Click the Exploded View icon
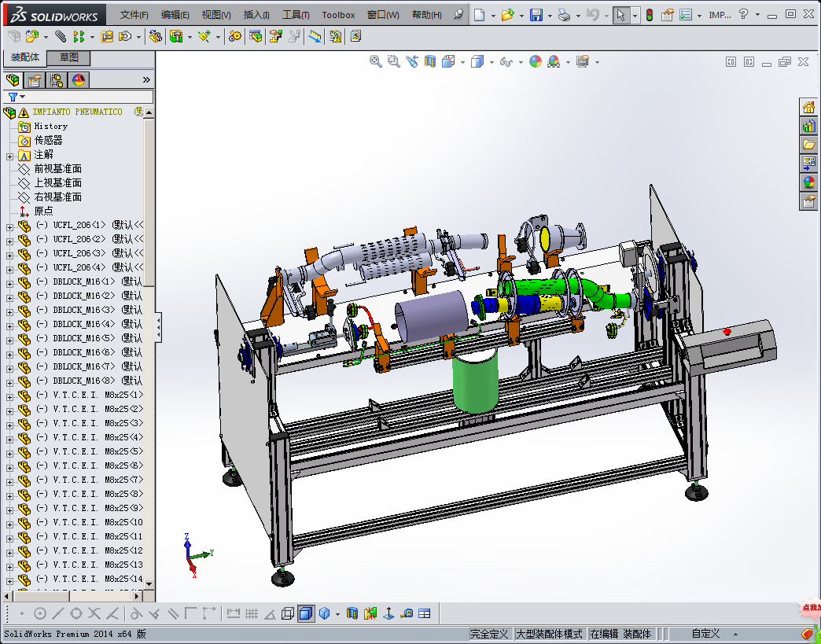 tap(275, 36)
